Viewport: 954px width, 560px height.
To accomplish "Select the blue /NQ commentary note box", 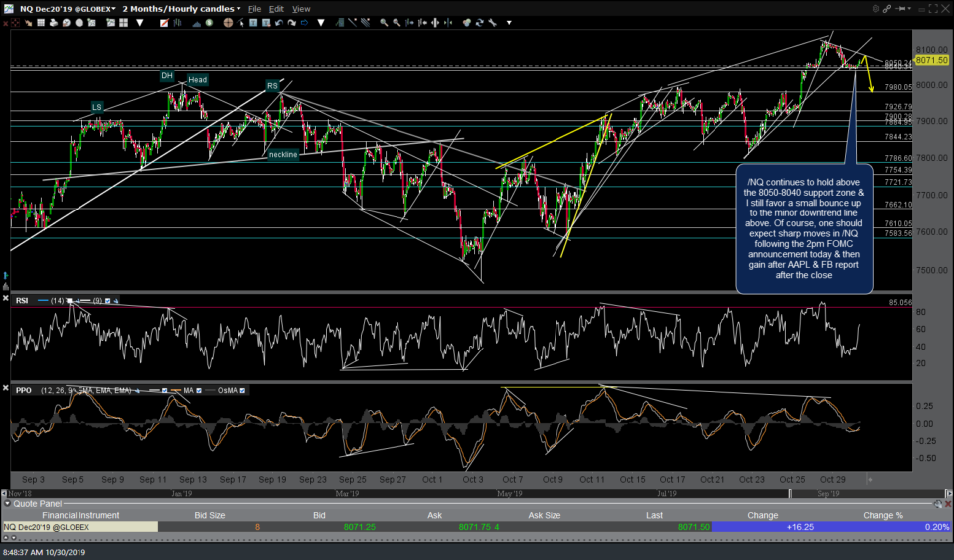I will pyautogui.click(x=804, y=228).
